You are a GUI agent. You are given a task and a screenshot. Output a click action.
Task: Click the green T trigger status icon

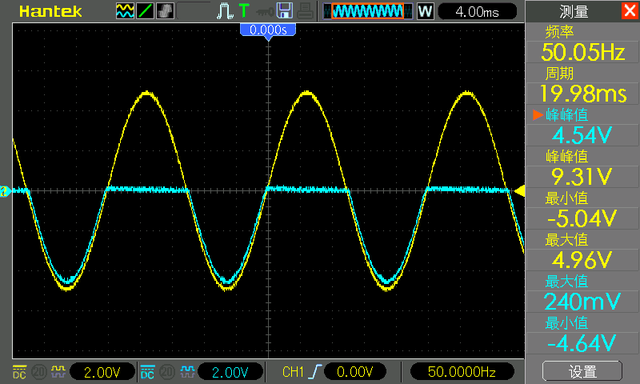244,11
